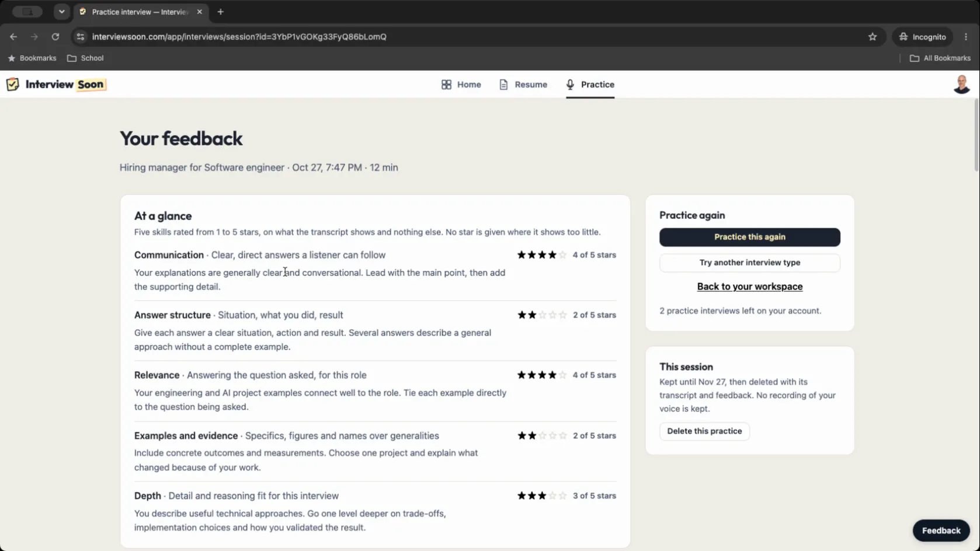Click the browser forward arrow
980x551 pixels.
tap(34, 37)
